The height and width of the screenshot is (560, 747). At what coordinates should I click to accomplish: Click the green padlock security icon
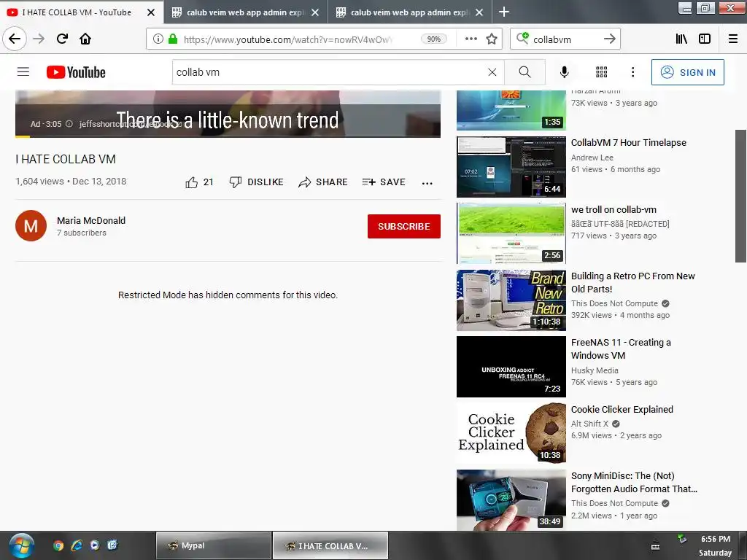pyautogui.click(x=173, y=39)
